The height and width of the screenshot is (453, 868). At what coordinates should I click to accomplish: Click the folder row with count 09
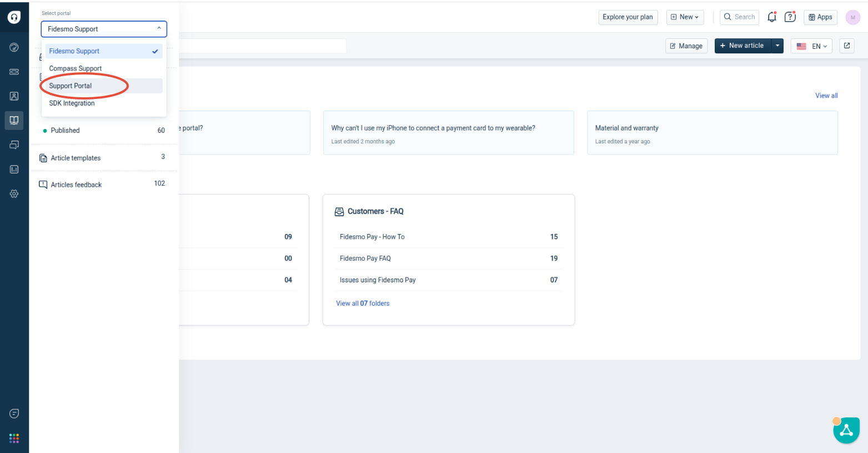239,237
